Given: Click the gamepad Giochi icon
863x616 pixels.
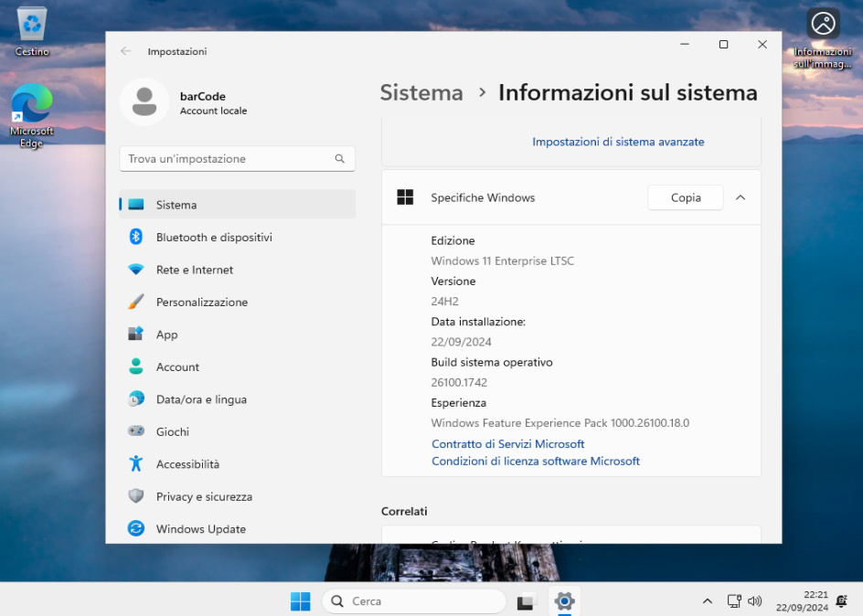Looking at the screenshot, I should 136,430.
